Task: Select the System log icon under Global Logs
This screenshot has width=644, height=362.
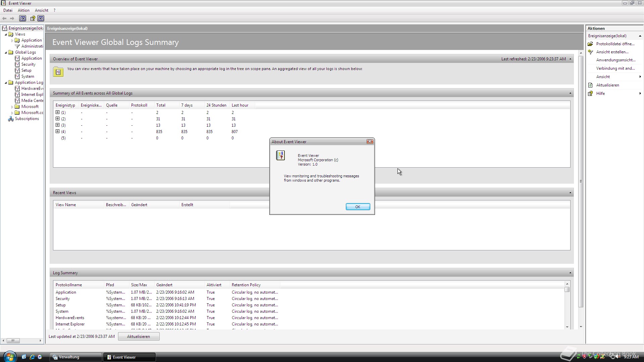Action: [x=17, y=76]
